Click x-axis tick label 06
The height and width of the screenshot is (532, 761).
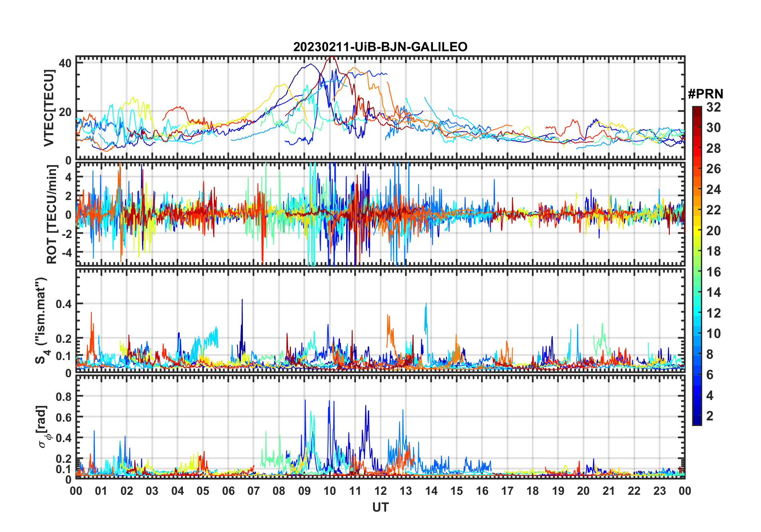pos(228,491)
